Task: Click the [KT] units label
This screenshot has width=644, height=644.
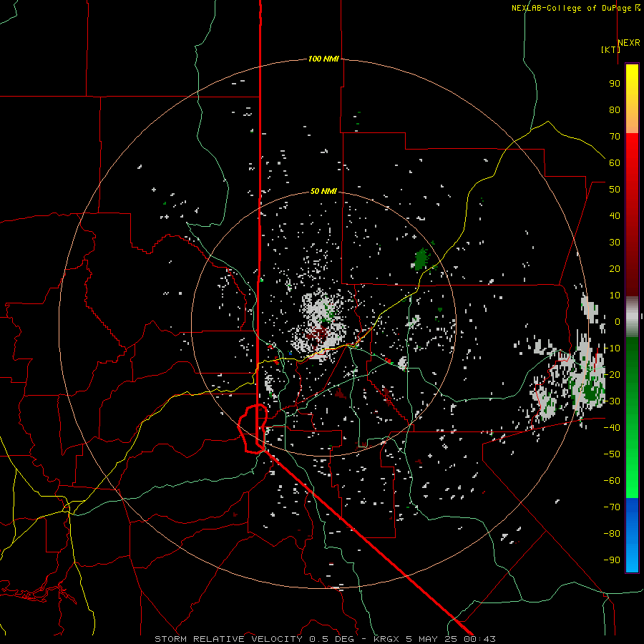Action: (x=610, y=49)
